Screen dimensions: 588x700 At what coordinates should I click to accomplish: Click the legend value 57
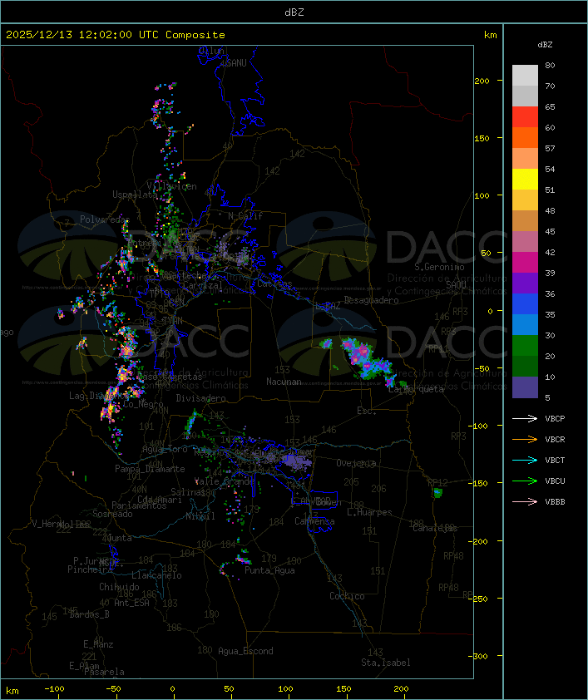tap(550, 148)
